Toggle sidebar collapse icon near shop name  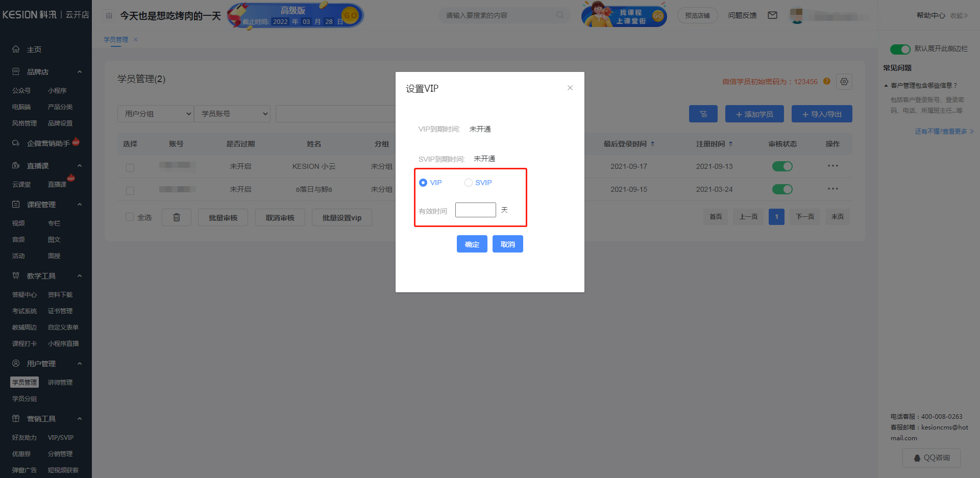click(109, 16)
